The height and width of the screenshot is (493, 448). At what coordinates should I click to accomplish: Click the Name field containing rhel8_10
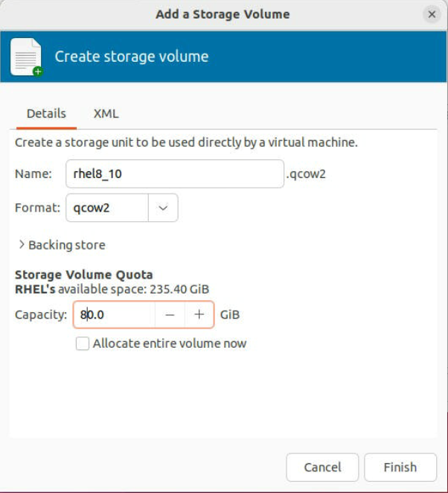coord(174,174)
